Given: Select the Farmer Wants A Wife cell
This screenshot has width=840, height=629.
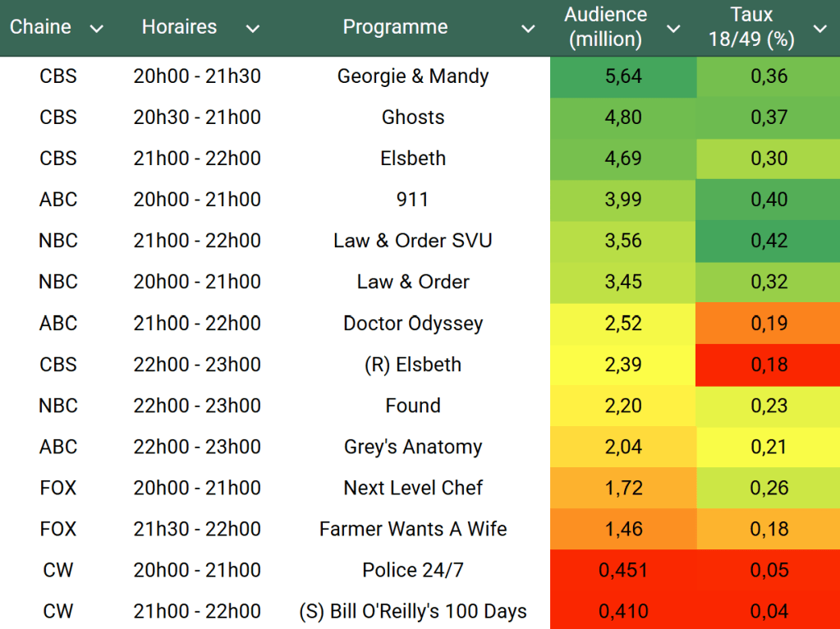Looking at the screenshot, I should click(x=413, y=529).
